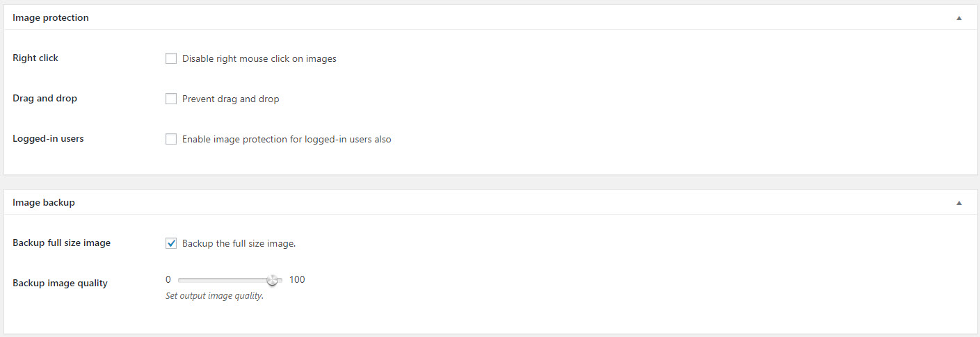Enable Disable right mouse click checkbox
Image resolution: width=980 pixels, height=337 pixels.
[171, 58]
